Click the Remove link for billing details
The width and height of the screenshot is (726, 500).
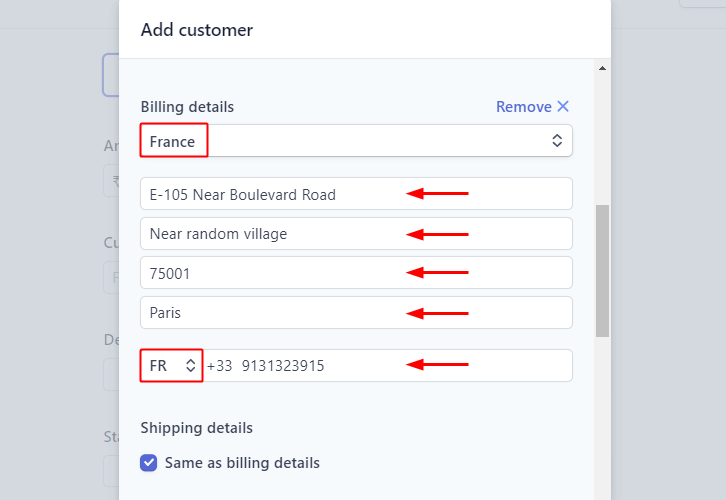click(x=524, y=107)
